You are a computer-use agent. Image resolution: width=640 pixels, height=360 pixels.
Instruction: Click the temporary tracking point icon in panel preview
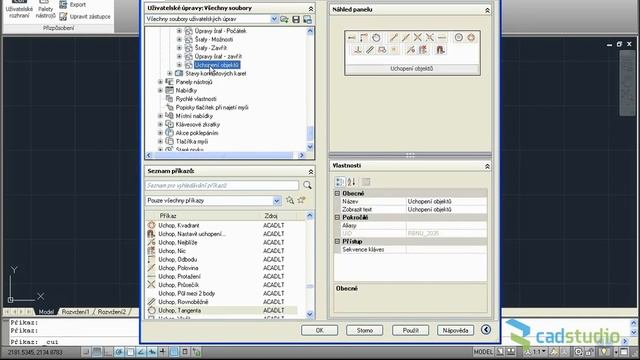352,38
